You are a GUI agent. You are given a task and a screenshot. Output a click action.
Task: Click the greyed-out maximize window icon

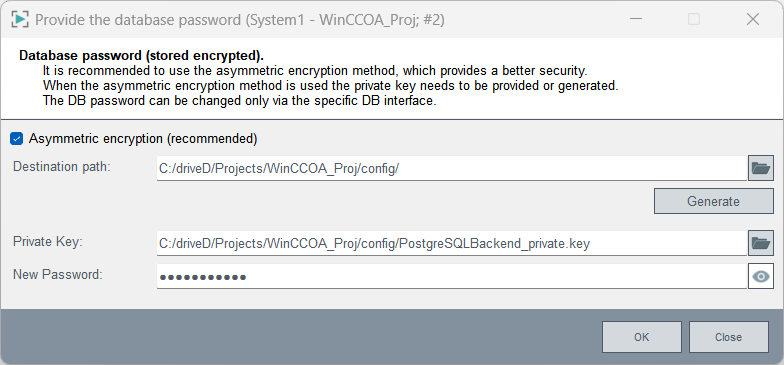[694, 20]
